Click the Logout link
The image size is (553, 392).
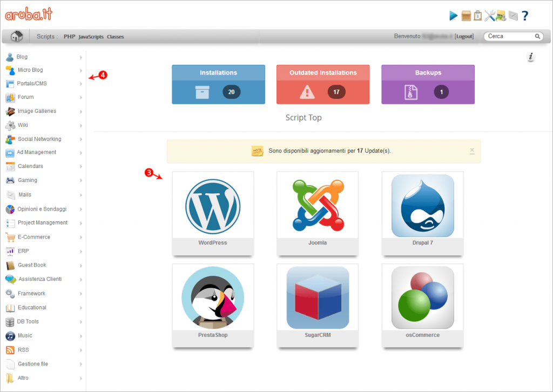coord(464,36)
